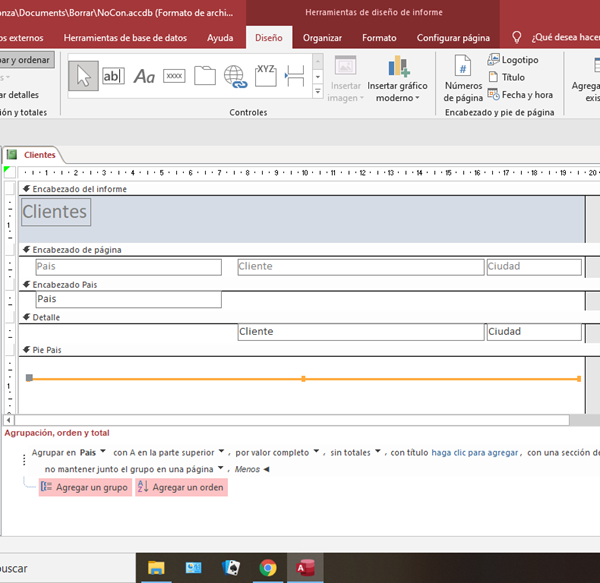This screenshot has width=600, height=583.
Task: Select the Text Box control
Action: (113, 76)
